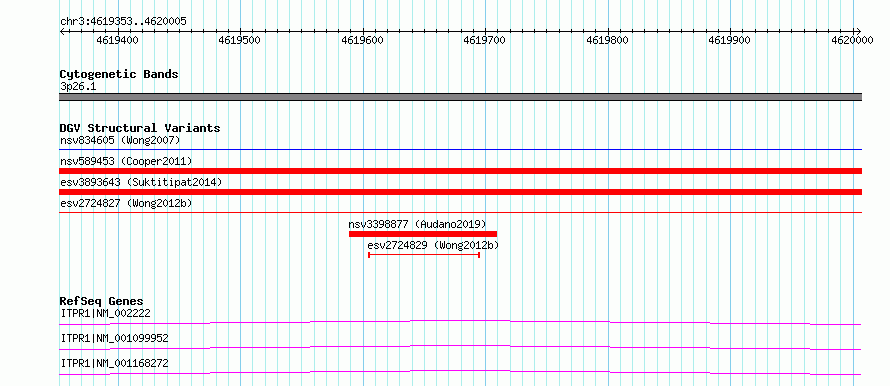Image resolution: width=890 pixels, height=386 pixels.
Task: Collapse the DGV Structural Variants track heading
Action: click(x=140, y=128)
